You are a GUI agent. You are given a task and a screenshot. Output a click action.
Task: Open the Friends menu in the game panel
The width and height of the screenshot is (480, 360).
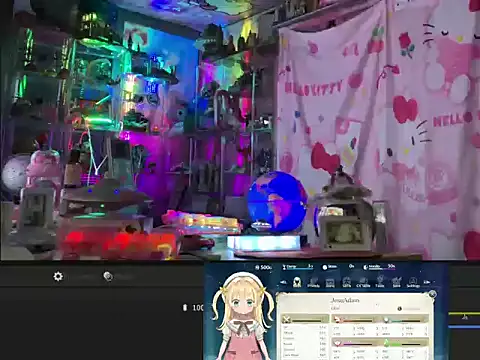tap(313, 283)
